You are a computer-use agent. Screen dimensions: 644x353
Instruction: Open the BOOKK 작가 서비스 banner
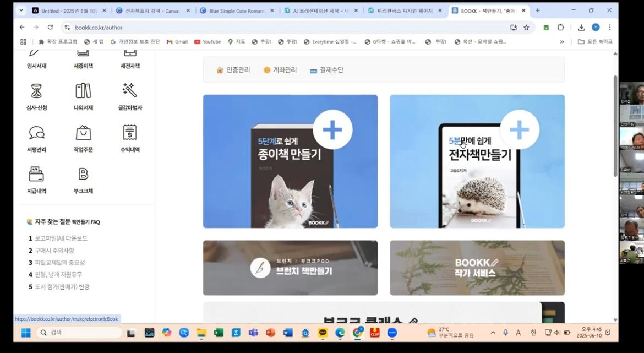(x=477, y=268)
